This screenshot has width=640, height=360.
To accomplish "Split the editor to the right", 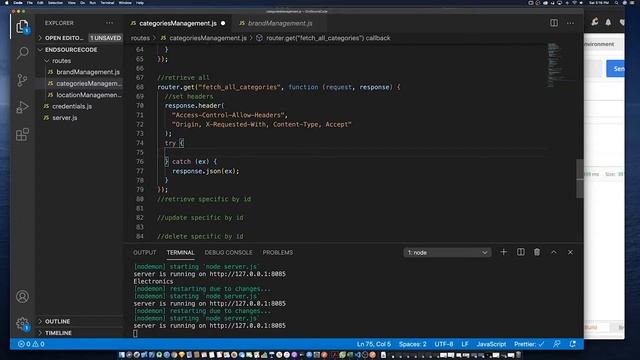I will click(x=554, y=23).
